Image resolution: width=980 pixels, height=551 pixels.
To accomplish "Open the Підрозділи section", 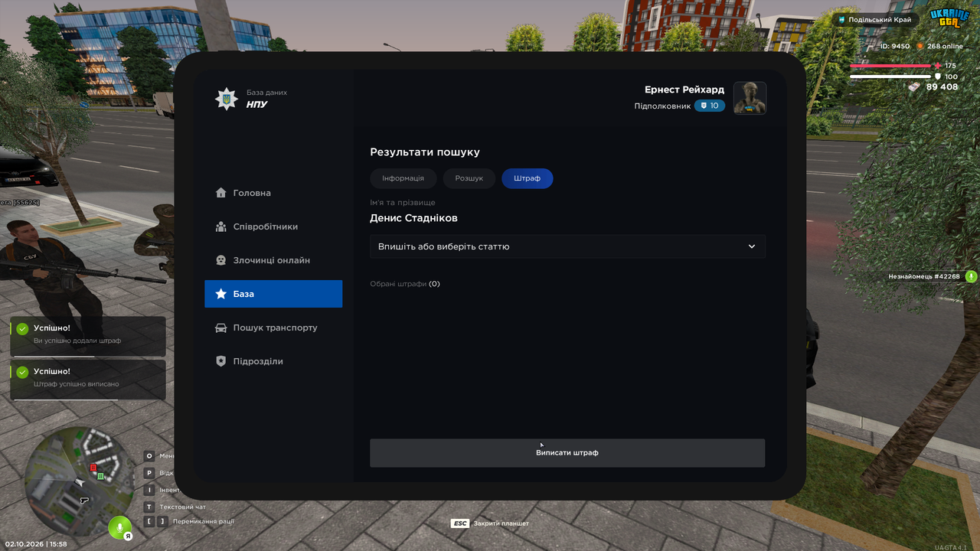I will 273,361.
